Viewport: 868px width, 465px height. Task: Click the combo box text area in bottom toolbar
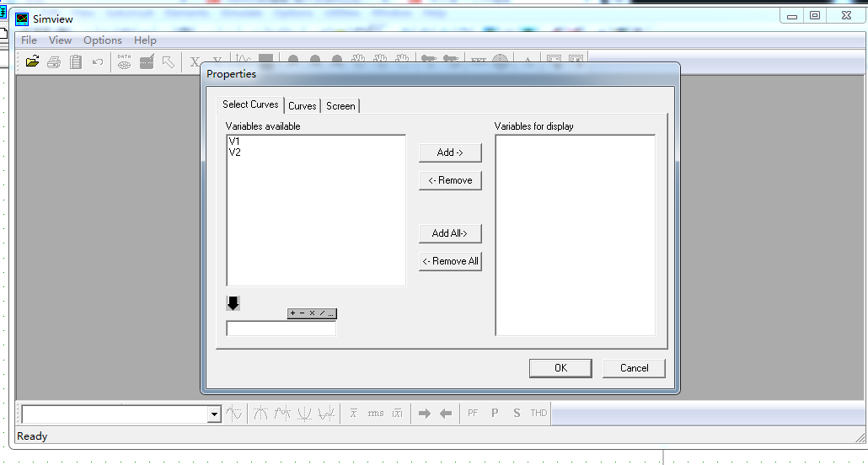tap(115, 414)
